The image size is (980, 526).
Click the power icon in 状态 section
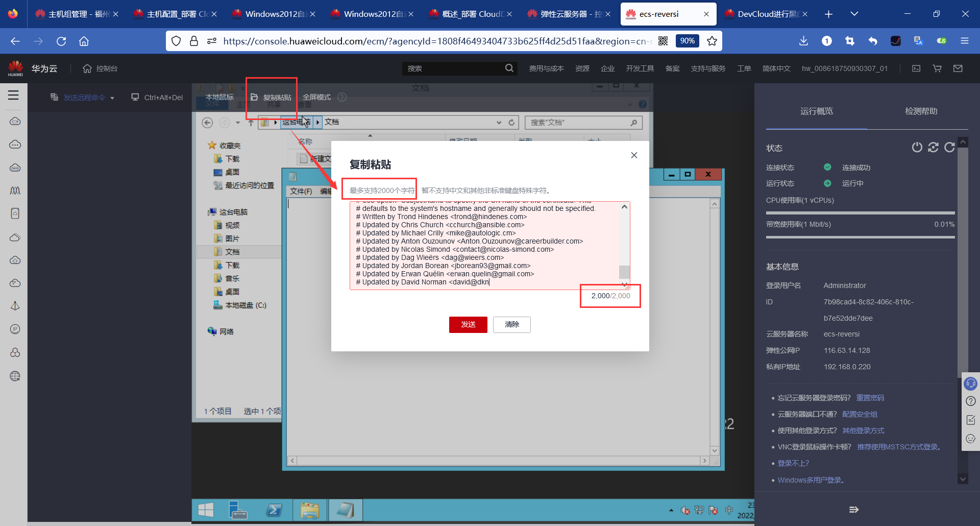(917, 148)
